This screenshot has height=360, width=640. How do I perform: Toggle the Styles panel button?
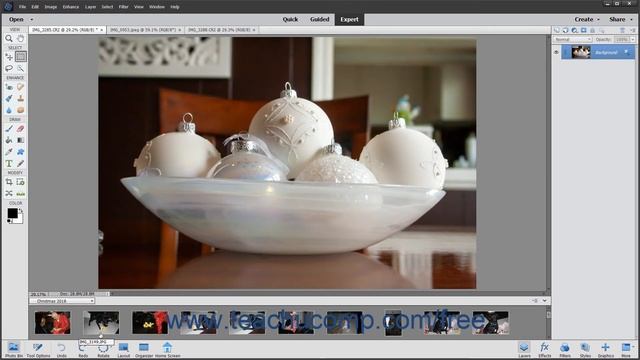click(x=585, y=350)
